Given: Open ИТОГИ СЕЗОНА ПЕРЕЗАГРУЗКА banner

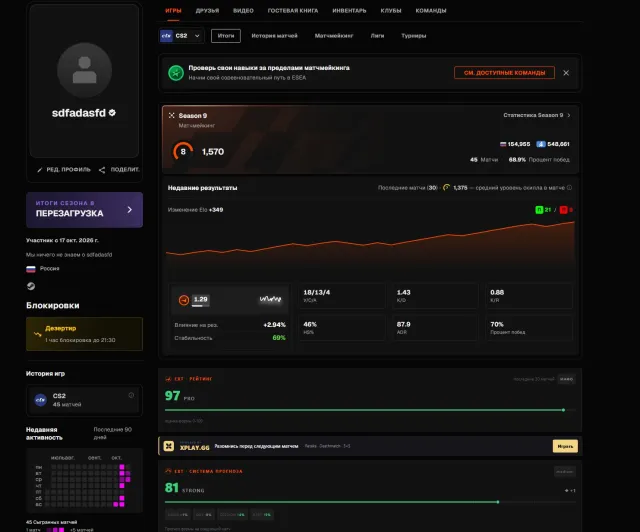Looking at the screenshot, I should [84, 209].
